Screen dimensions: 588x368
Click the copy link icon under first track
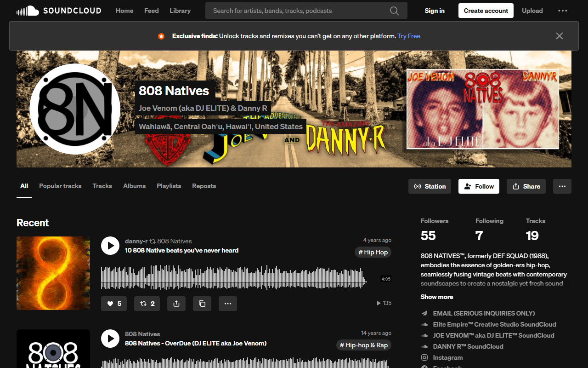(x=202, y=304)
